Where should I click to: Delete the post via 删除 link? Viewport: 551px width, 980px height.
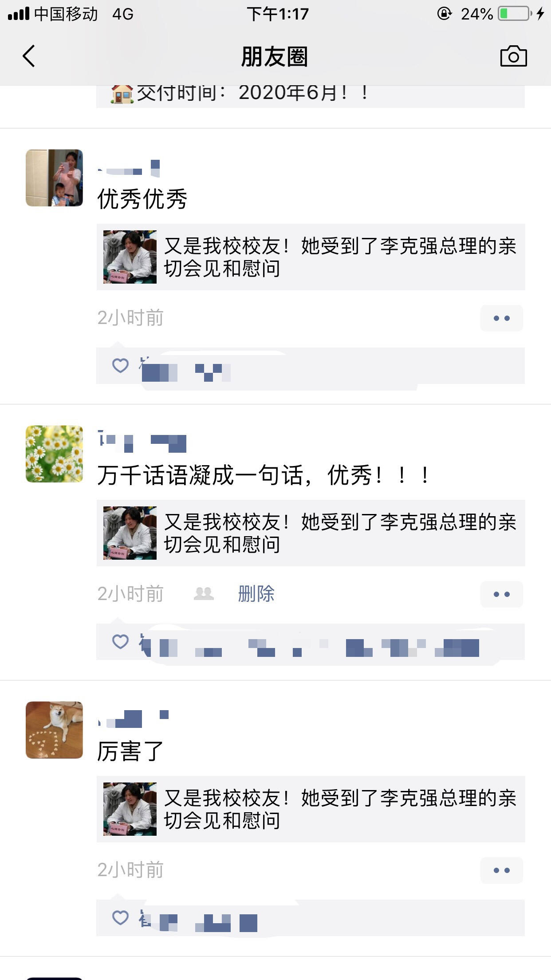point(256,594)
